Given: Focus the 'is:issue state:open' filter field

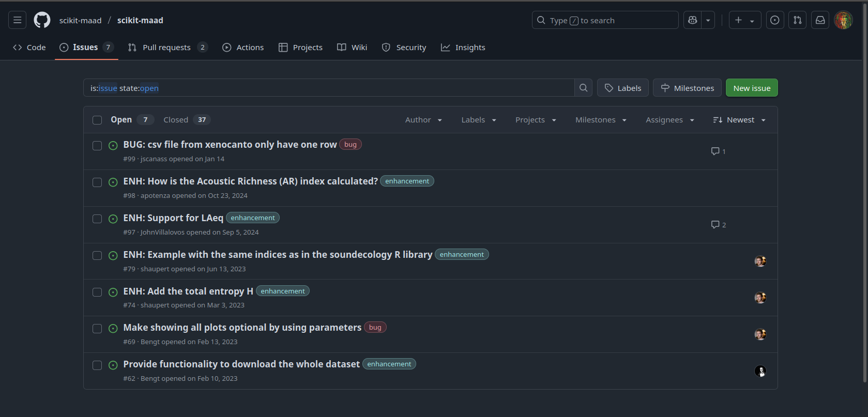Looking at the screenshot, I should pyautogui.click(x=328, y=88).
